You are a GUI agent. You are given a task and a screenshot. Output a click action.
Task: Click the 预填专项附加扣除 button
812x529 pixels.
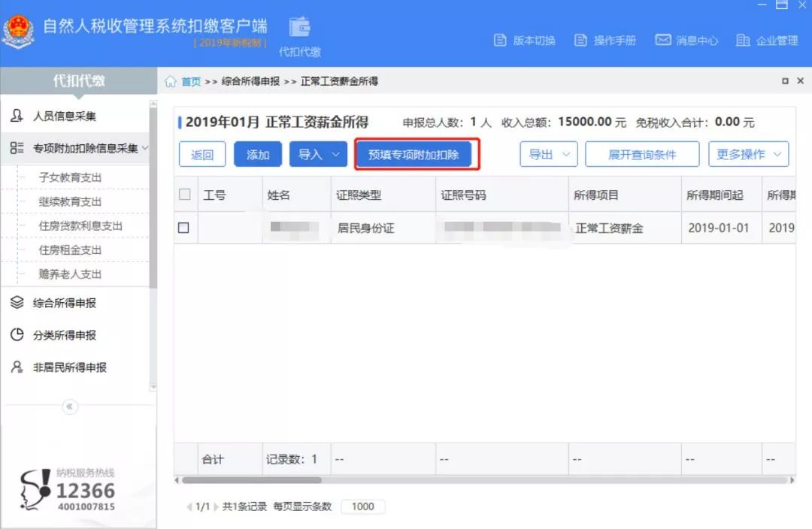click(416, 153)
